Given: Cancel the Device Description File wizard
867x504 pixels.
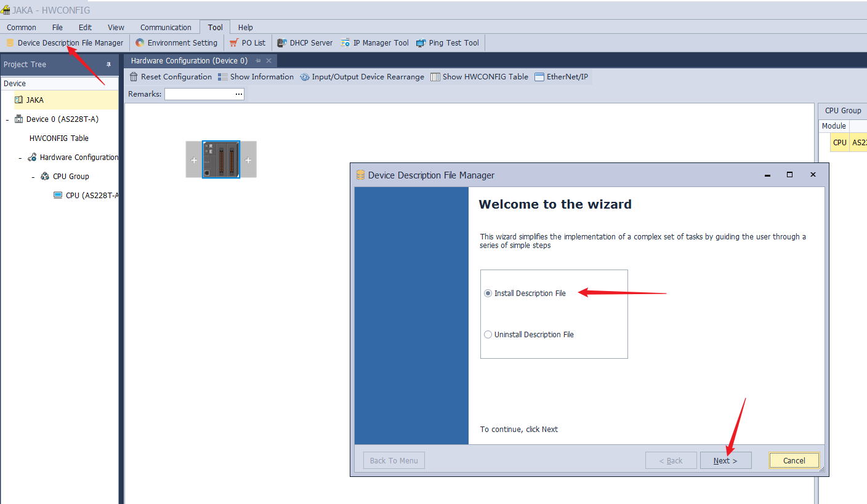Looking at the screenshot, I should coord(794,460).
